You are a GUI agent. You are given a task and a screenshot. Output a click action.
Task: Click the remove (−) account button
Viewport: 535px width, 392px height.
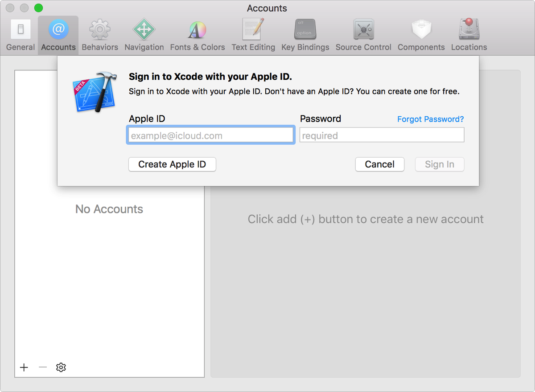[43, 367]
